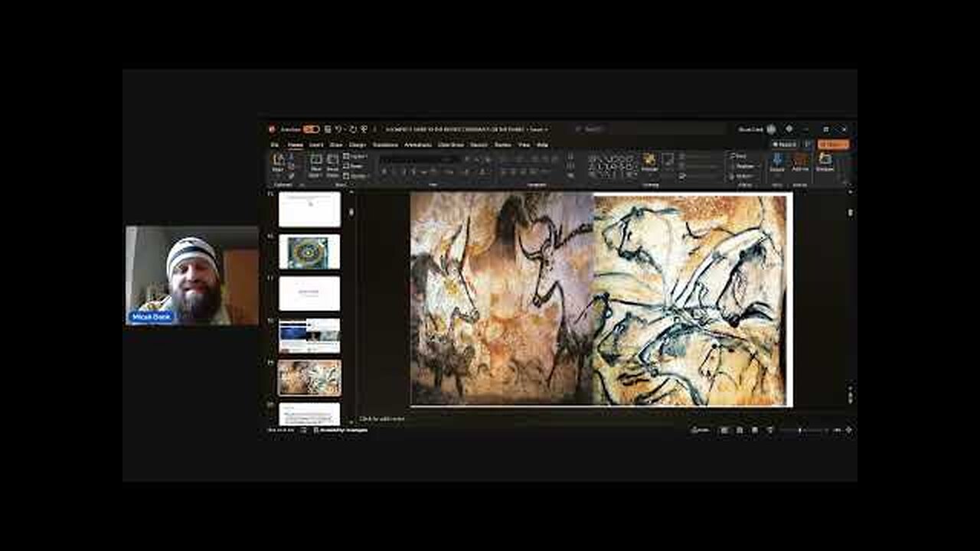
Task: Switch to the View tab
Action: 524,145
